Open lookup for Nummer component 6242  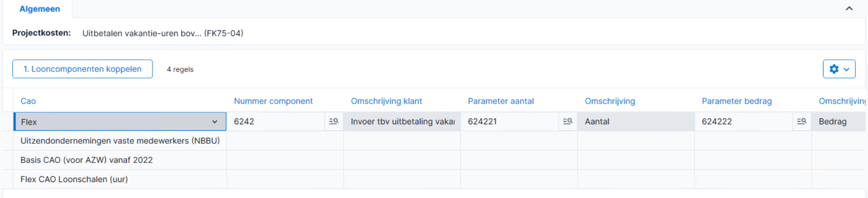click(x=334, y=121)
